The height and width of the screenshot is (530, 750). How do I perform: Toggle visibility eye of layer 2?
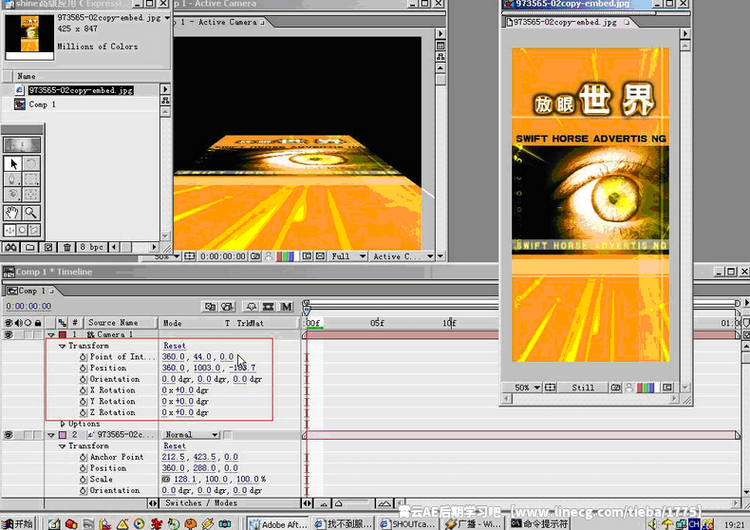tap(8, 435)
